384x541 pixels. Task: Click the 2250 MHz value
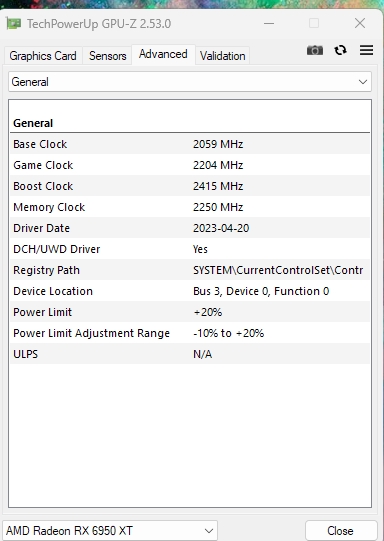point(218,207)
